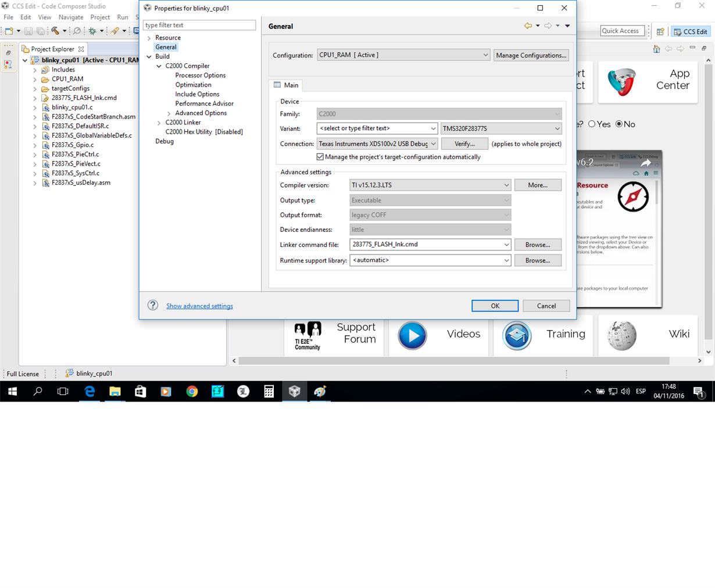Open the Action Center notification icon
715x588 pixels.
[699, 392]
